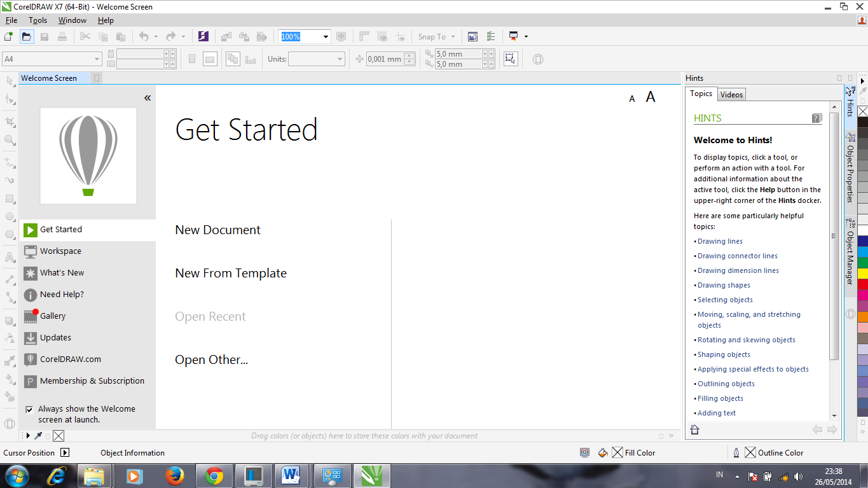Switch to the Videos tab in Hints
This screenshot has height=488, width=868.
click(x=731, y=95)
